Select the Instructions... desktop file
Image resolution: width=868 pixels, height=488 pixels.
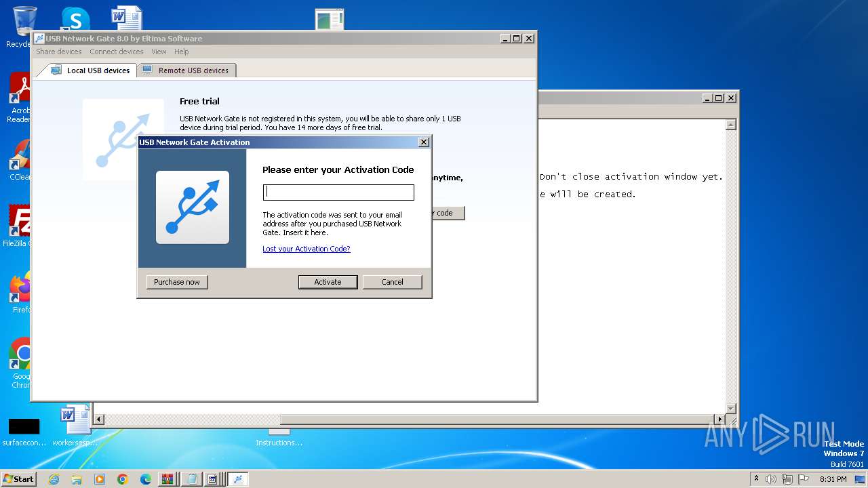[x=279, y=437]
